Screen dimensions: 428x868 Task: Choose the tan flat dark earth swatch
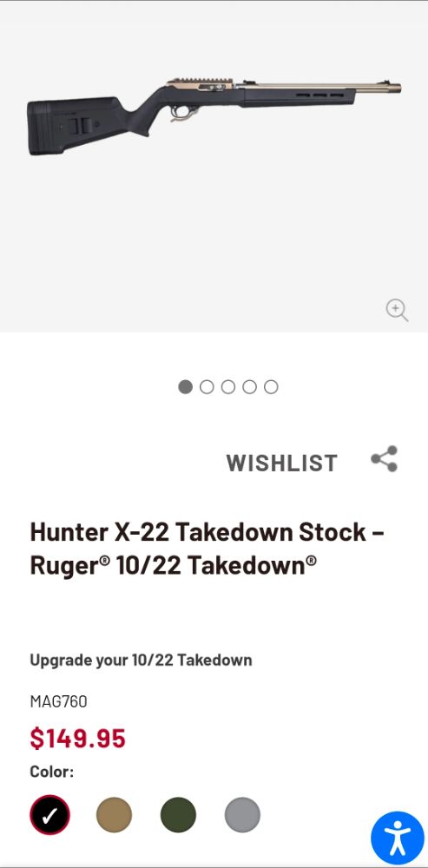(114, 815)
